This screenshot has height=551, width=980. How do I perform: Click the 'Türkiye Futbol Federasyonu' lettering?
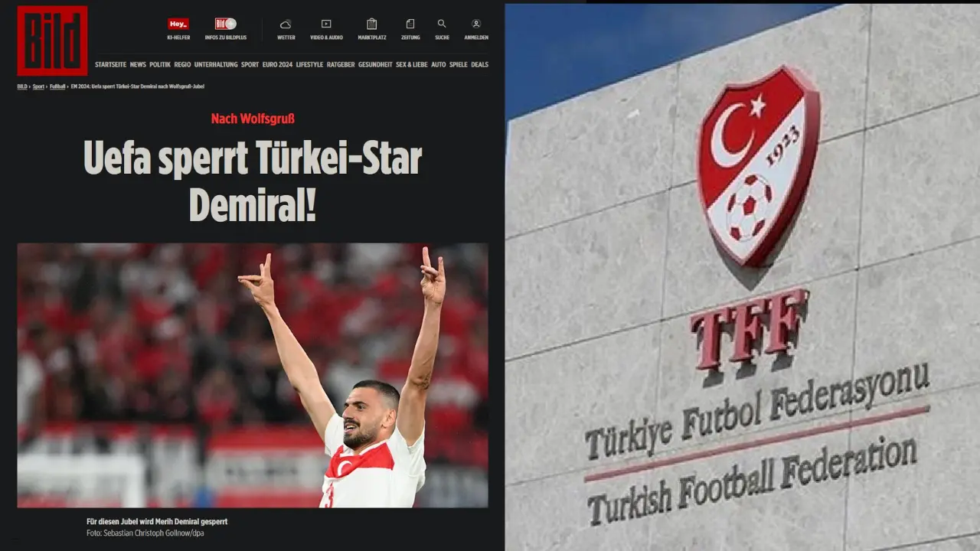click(758, 411)
